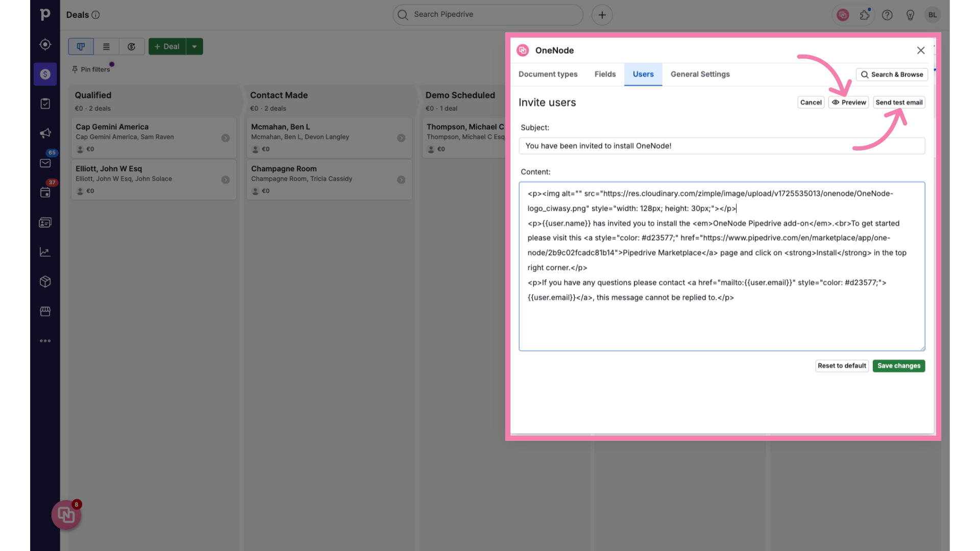
Task: Click the OneNode icon in top bar
Action: click(843, 15)
